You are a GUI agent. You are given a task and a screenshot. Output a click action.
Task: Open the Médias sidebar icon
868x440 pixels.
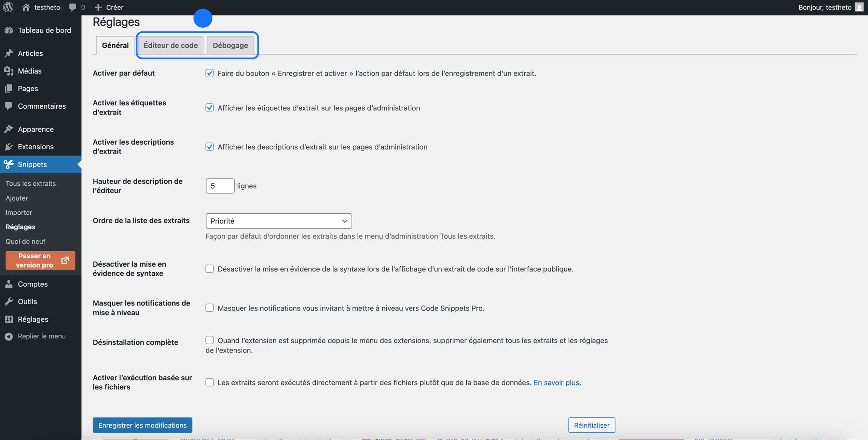9,71
